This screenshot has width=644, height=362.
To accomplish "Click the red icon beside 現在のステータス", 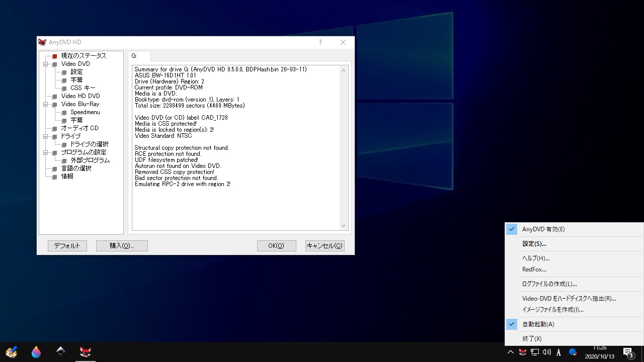I will [x=55, y=56].
